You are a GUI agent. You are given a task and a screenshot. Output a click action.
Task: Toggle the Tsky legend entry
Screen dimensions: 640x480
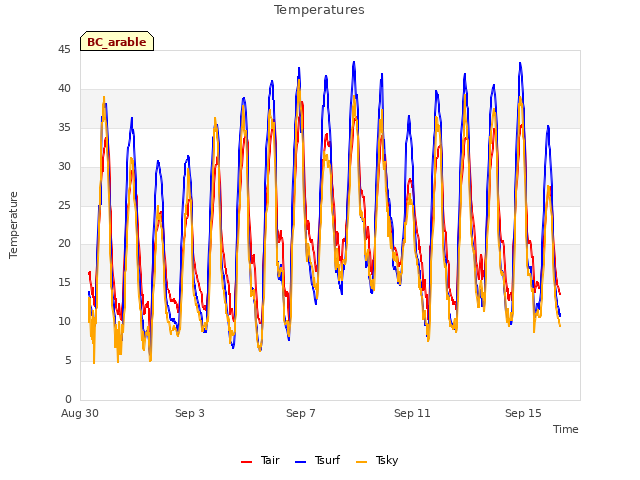(x=378, y=460)
